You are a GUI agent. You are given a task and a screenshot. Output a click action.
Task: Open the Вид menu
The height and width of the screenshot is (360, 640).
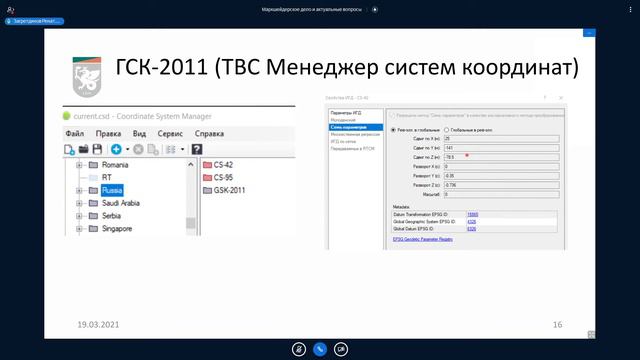pos(139,133)
